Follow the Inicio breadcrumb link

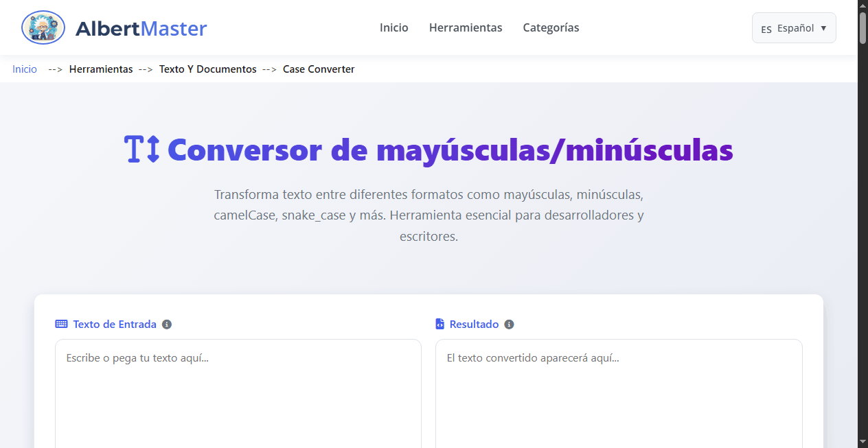(24, 69)
